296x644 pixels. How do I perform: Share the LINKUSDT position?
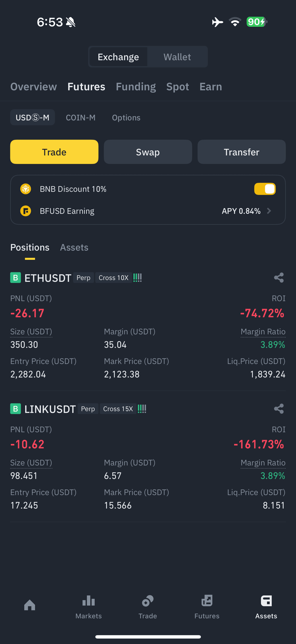point(279,409)
